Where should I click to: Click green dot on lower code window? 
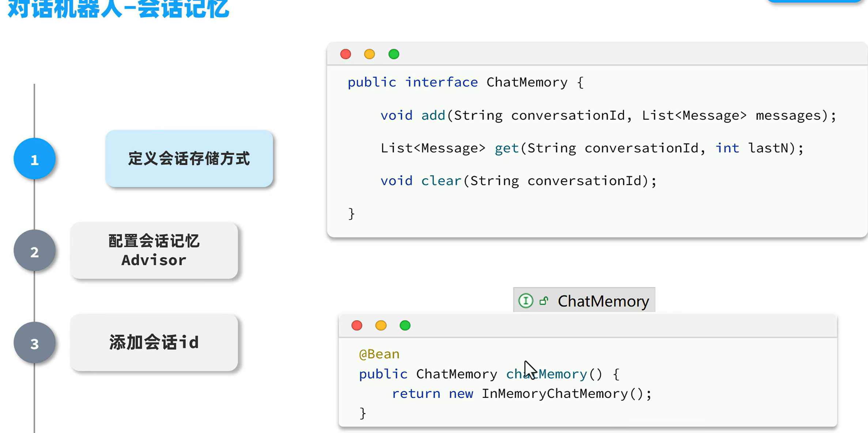[405, 325]
